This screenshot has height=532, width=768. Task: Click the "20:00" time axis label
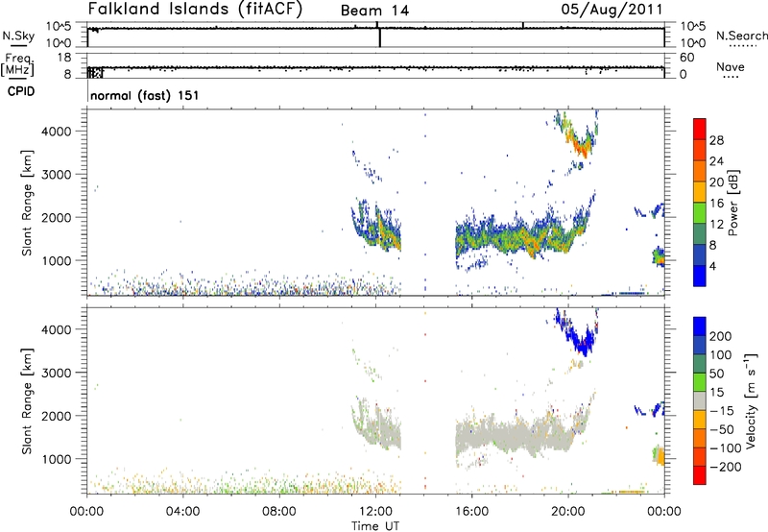click(568, 512)
